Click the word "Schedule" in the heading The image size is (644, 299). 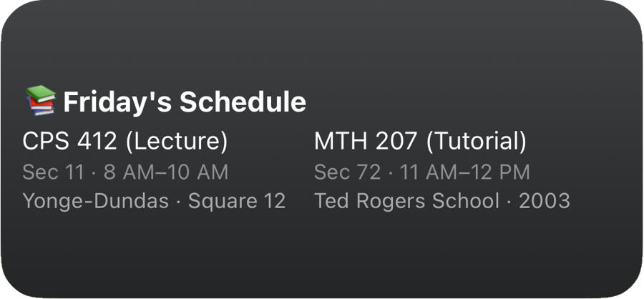243,102
